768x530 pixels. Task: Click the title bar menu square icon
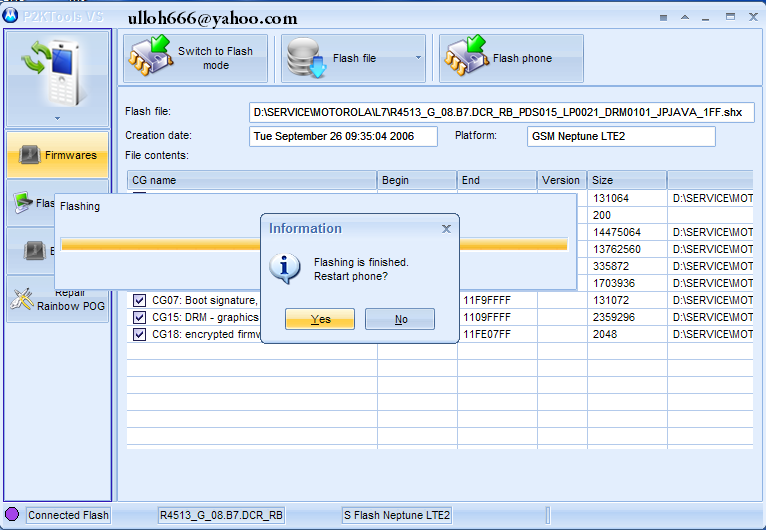coord(663,18)
